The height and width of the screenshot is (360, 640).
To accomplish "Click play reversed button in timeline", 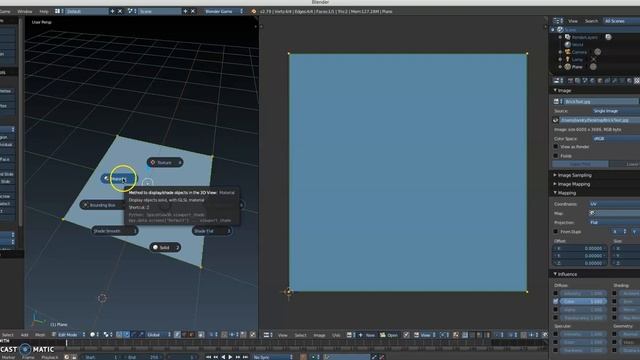I will pos(223,357).
